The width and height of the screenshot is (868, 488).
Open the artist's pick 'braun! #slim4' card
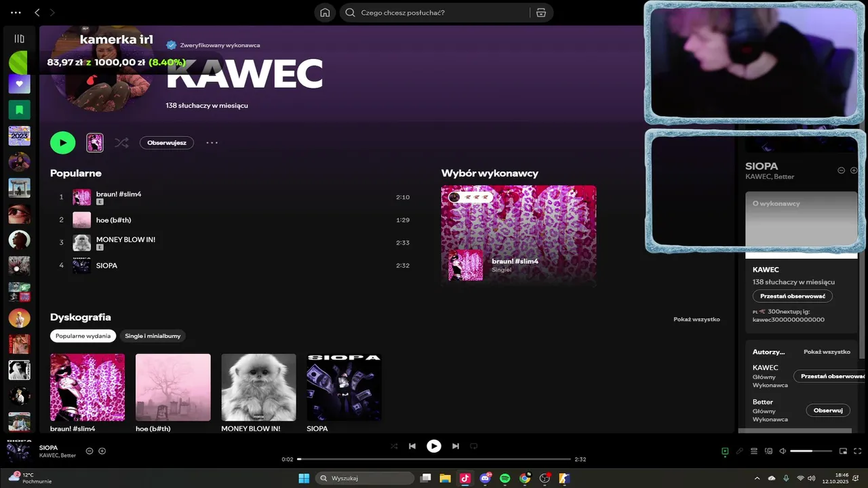pyautogui.click(x=519, y=235)
